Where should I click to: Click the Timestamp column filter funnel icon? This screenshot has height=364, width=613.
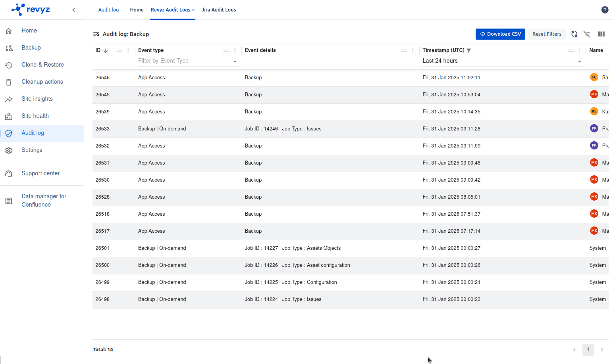(x=469, y=50)
